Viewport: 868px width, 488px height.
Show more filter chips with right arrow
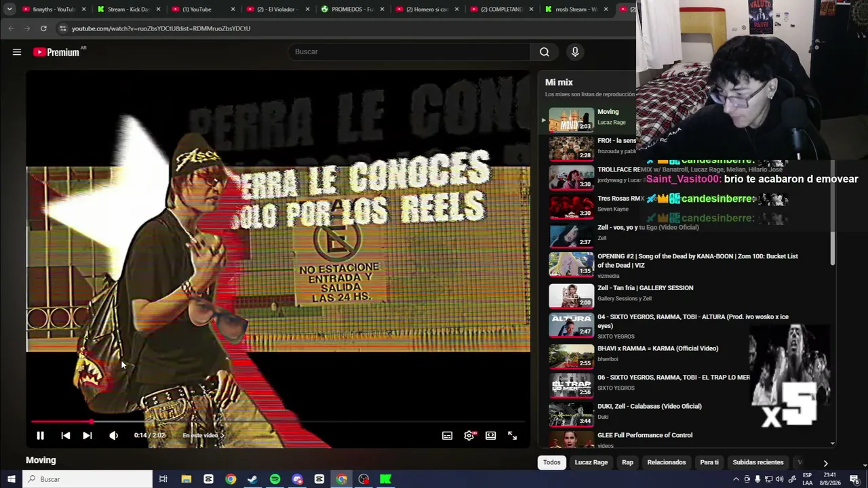(x=825, y=463)
